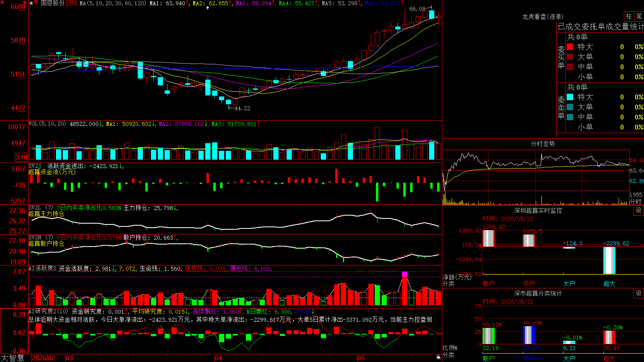
Task: Click the 委卖单 section label
Action: click(x=561, y=107)
